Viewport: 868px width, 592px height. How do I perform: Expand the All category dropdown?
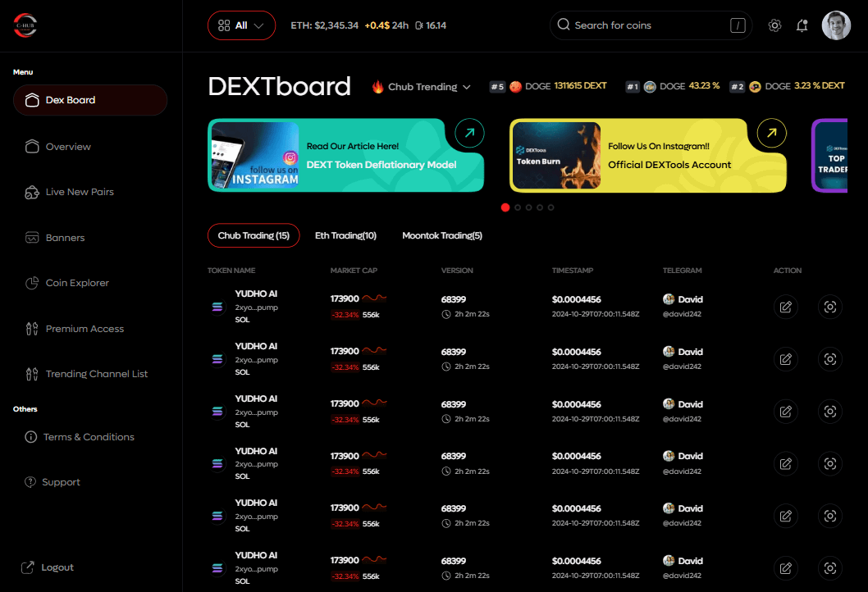[241, 25]
